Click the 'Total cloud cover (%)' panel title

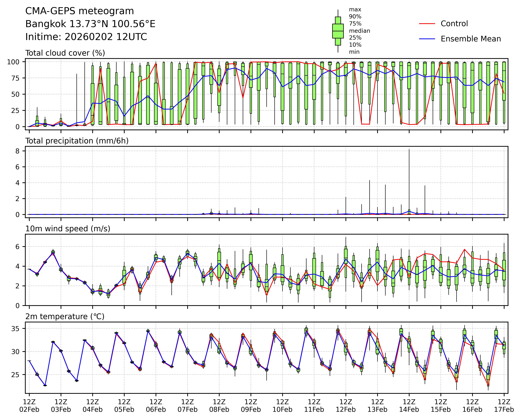point(65,53)
